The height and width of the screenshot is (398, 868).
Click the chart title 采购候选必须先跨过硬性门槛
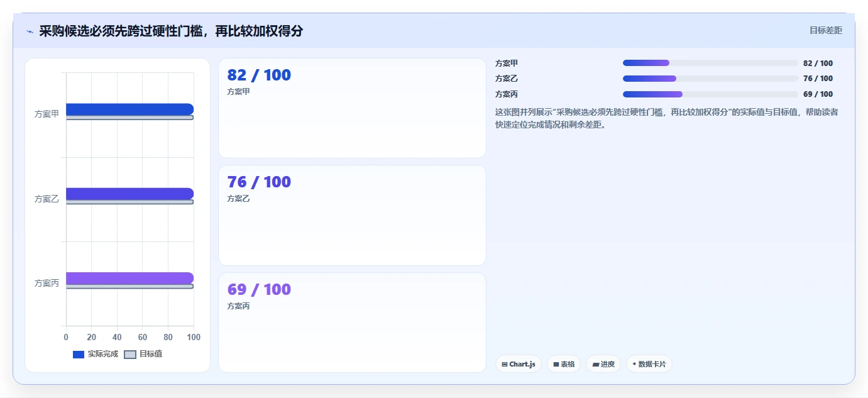[171, 31]
